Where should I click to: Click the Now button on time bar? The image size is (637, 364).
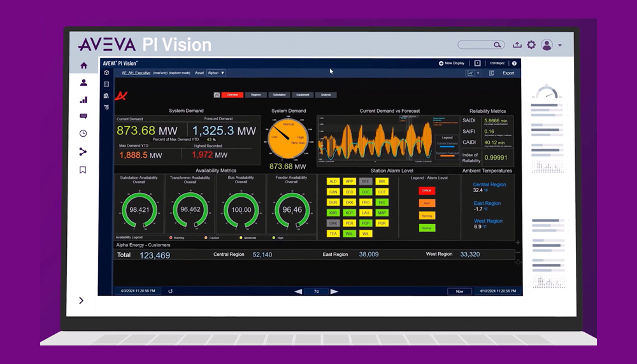[x=459, y=291]
